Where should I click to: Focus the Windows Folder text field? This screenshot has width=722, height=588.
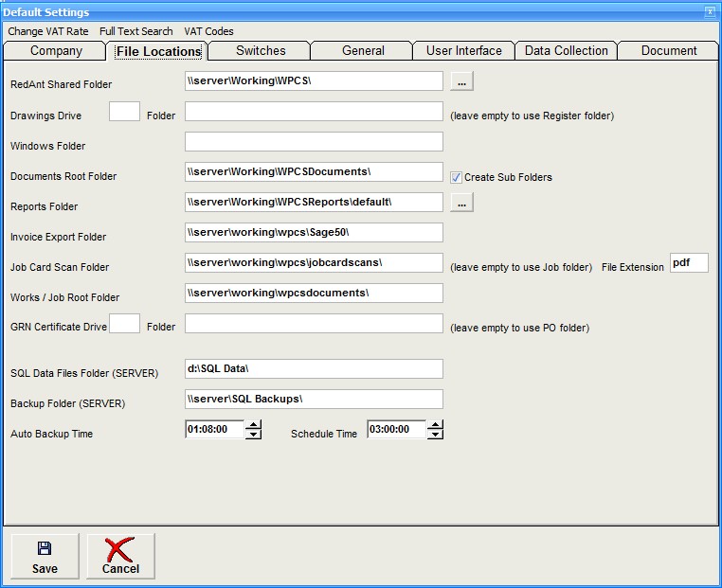pyautogui.click(x=314, y=142)
